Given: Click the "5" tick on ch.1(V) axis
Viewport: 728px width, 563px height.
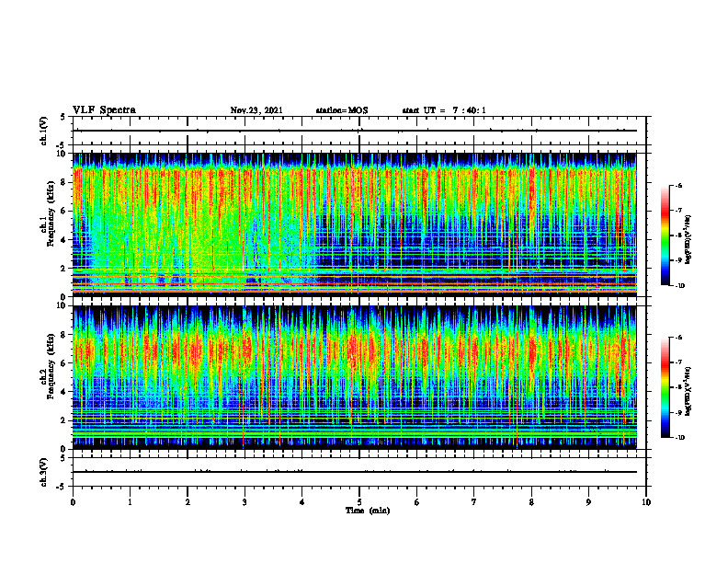Looking at the screenshot, I should click(x=63, y=117).
